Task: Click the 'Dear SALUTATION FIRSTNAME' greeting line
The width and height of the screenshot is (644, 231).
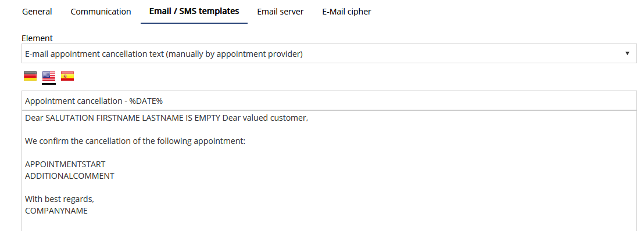Action: click(x=166, y=118)
